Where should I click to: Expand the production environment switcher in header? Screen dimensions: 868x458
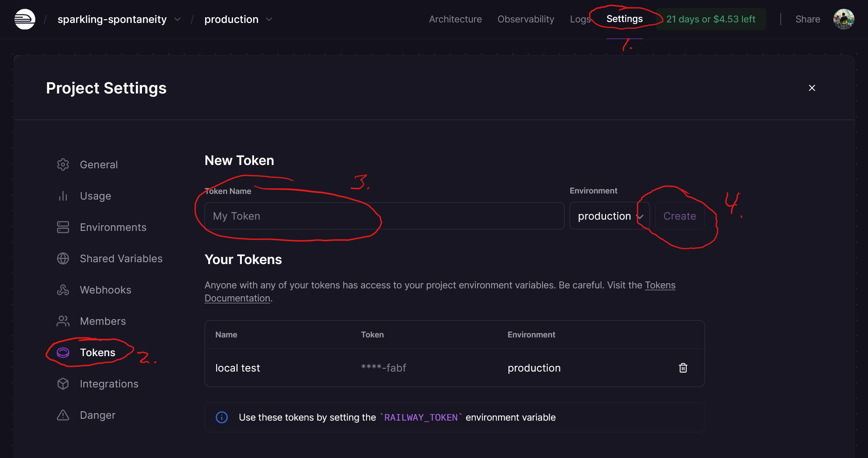pyautogui.click(x=269, y=19)
